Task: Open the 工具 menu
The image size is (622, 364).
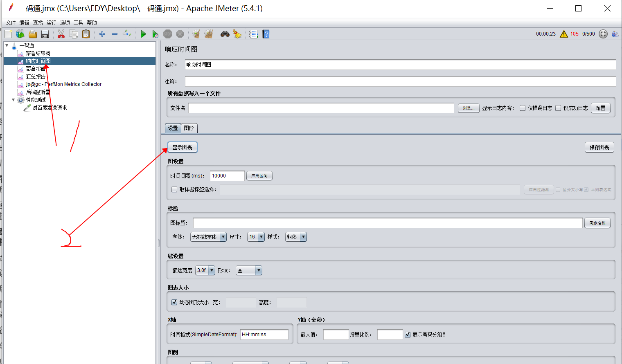Action: pos(78,22)
